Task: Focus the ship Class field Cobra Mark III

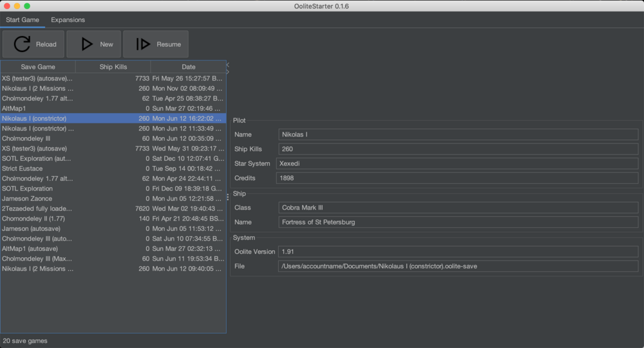Action: [458, 208]
